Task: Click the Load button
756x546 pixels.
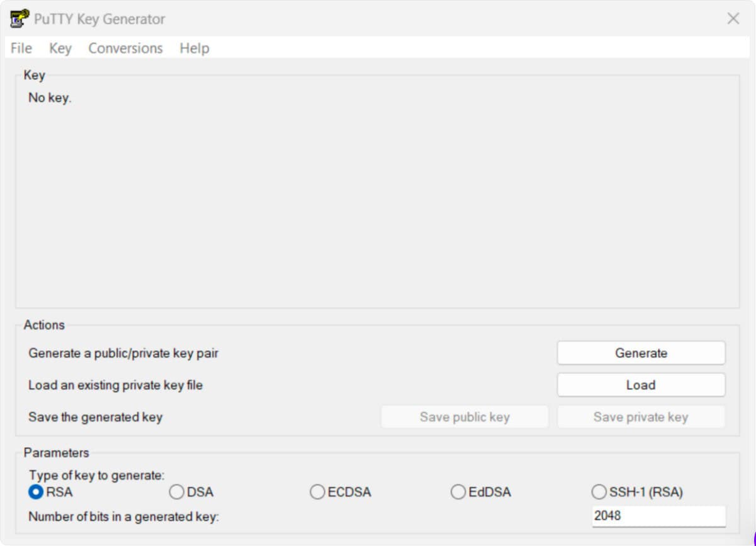Action: tap(641, 385)
